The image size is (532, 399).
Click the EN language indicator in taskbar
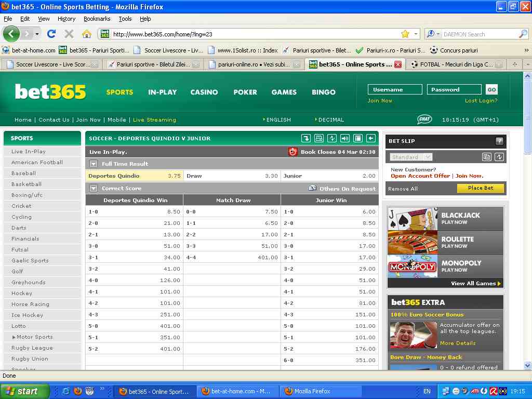pos(427,391)
